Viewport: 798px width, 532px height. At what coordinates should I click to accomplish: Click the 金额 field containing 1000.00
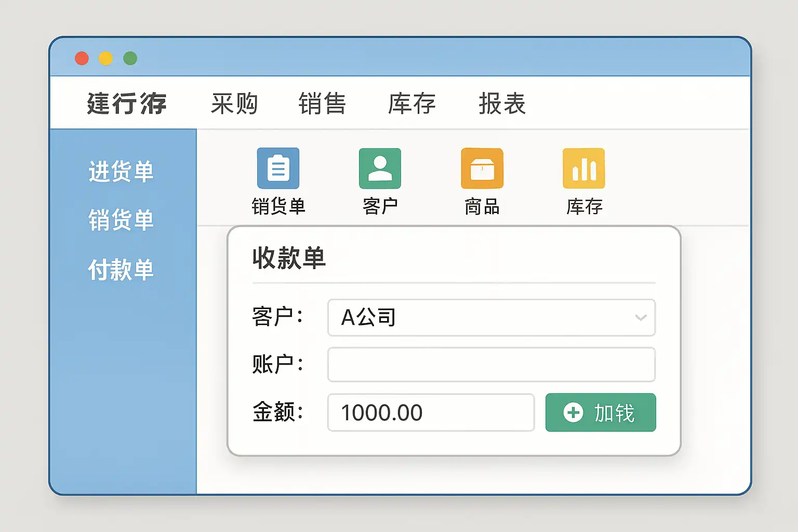(x=431, y=413)
